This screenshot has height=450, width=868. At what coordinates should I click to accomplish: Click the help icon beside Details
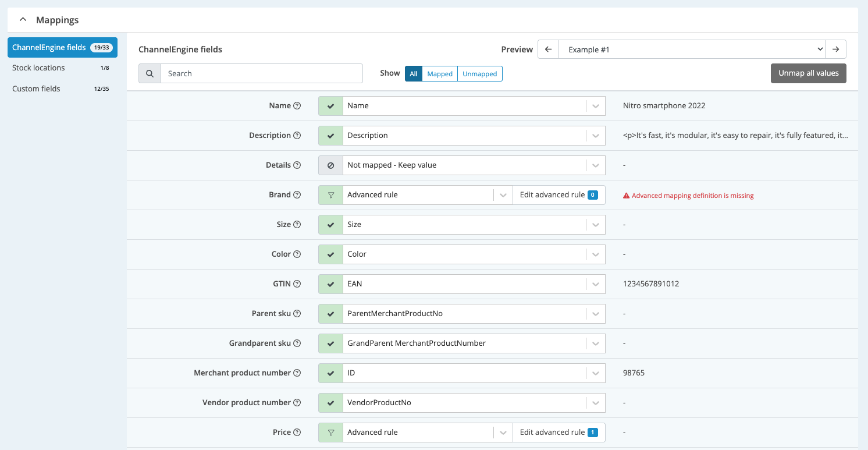[x=297, y=165]
